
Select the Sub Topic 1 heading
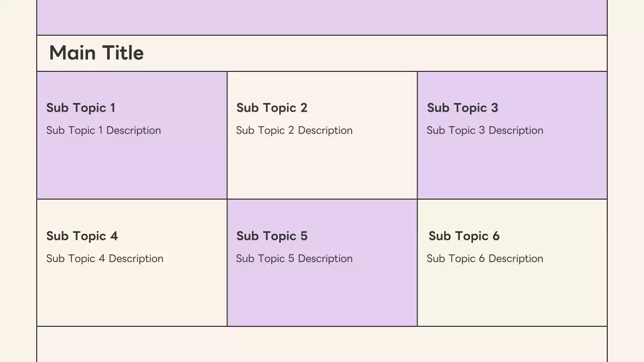(x=80, y=108)
